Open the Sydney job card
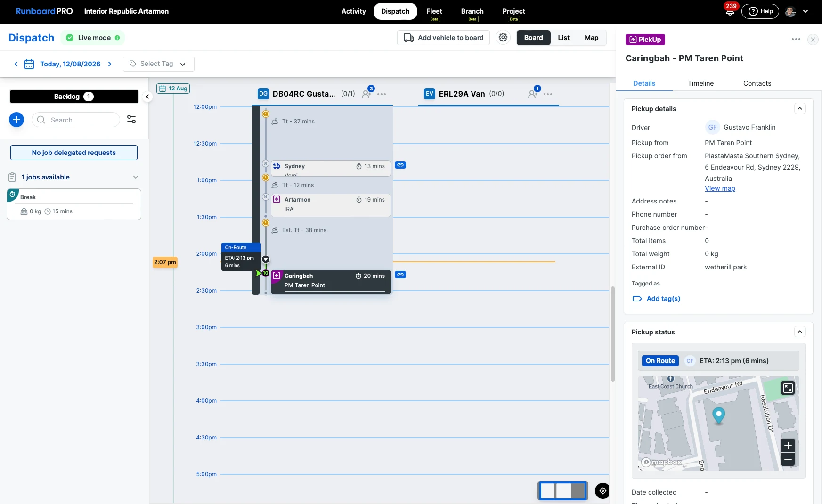Image resolution: width=822 pixels, height=504 pixels. [331, 169]
